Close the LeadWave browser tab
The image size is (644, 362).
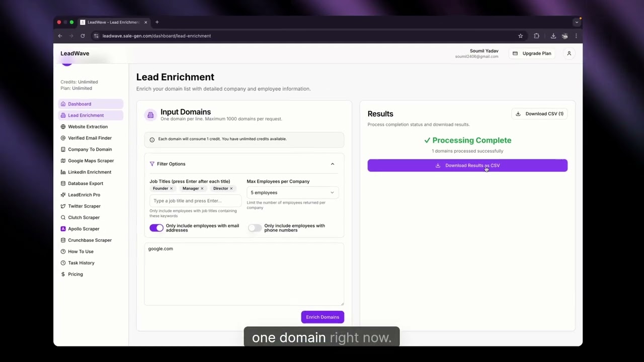coord(145,22)
